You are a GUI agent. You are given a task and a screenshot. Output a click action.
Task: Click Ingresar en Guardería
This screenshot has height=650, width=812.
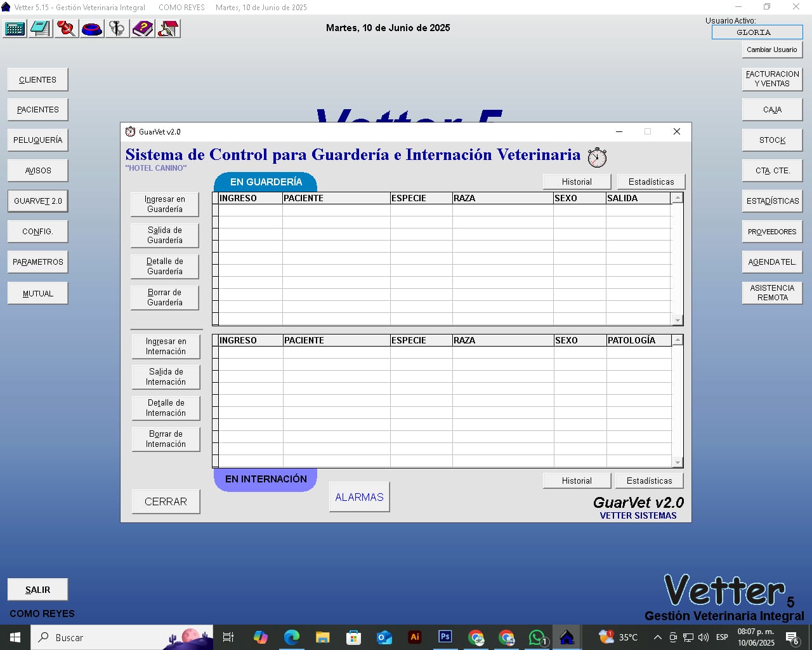click(165, 204)
